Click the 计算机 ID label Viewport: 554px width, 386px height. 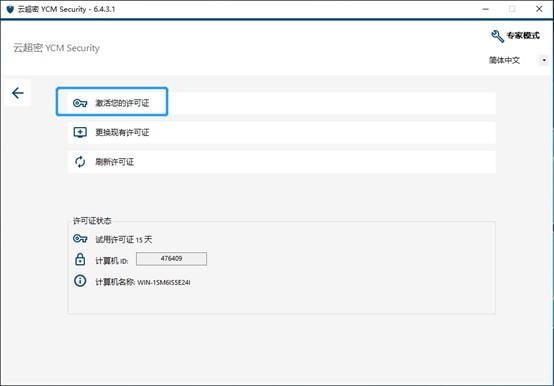point(112,261)
